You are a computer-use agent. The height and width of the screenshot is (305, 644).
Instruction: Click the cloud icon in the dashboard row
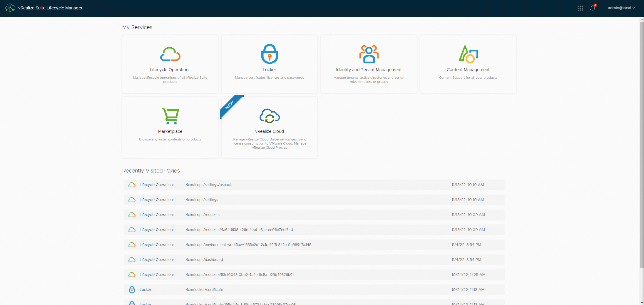(x=132, y=260)
